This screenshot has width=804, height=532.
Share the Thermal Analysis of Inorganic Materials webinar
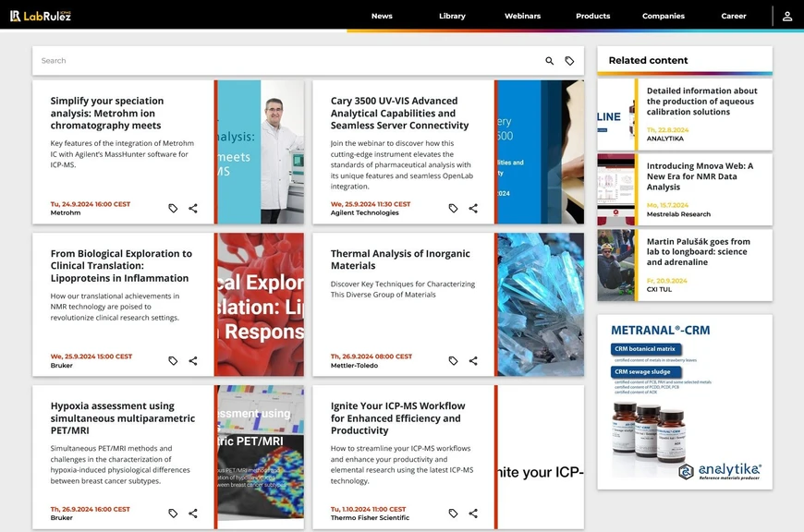click(x=473, y=361)
